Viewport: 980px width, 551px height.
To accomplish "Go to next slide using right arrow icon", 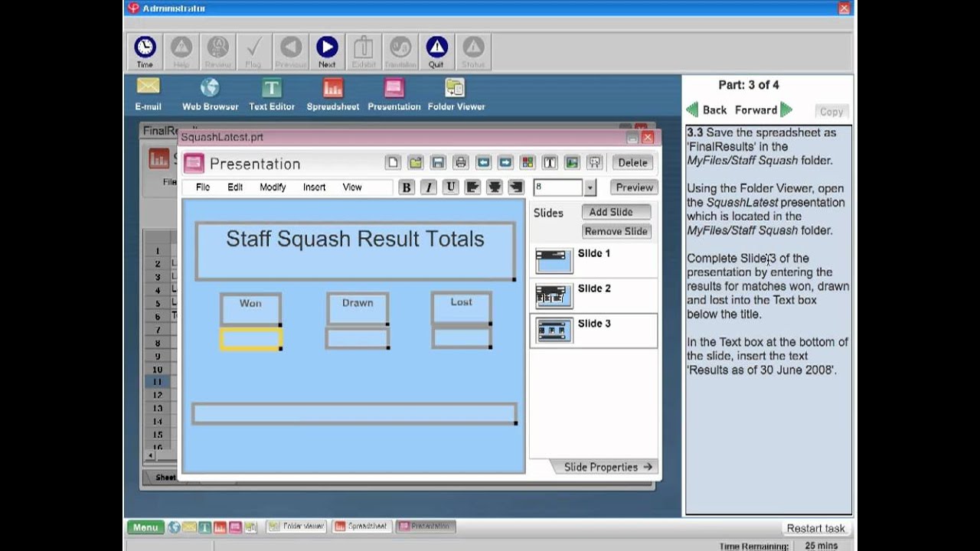I will point(505,162).
